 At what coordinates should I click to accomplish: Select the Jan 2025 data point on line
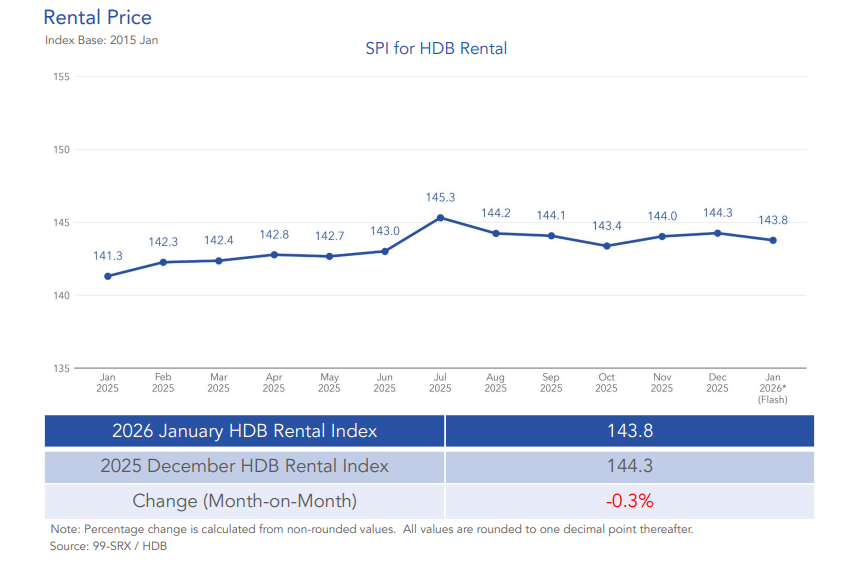tap(107, 276)
